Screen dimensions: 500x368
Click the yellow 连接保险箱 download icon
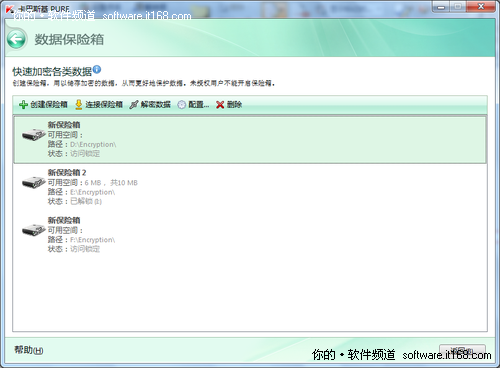[78, 105]
